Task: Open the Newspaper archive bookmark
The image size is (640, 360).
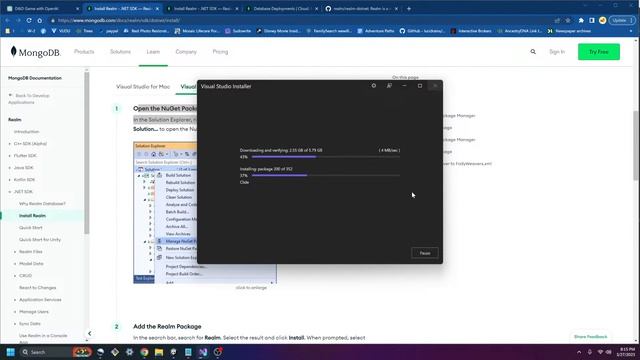Action: coord(569,31)
